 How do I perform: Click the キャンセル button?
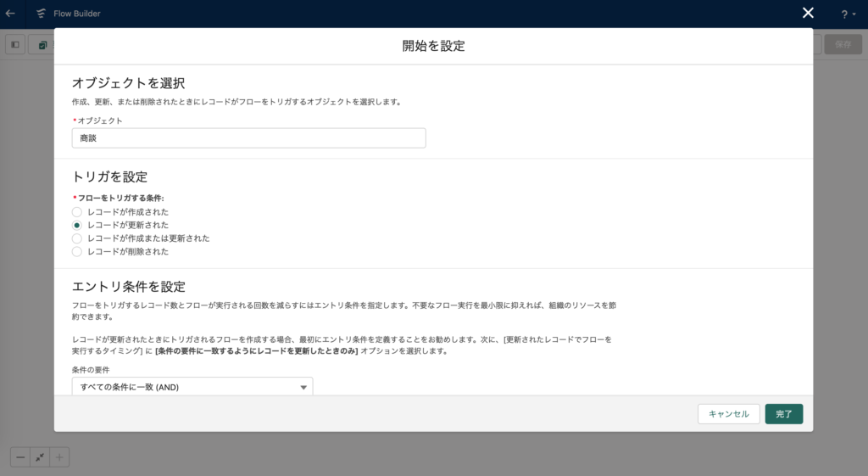coord(728,414)
